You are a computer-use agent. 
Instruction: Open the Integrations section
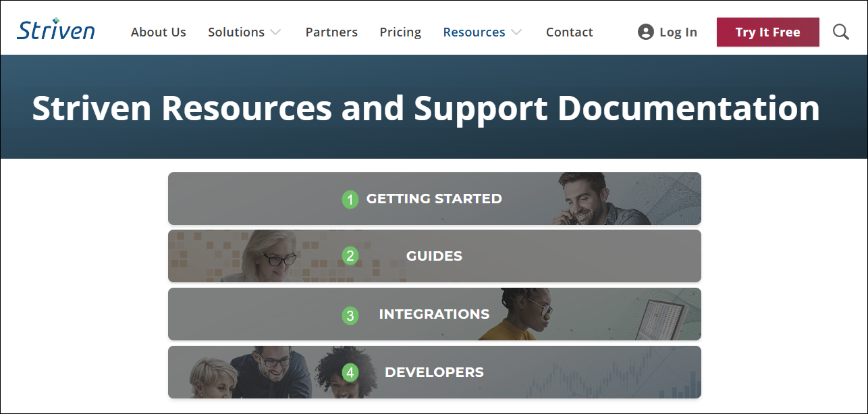pyautogui.click(x=435, y=314)
